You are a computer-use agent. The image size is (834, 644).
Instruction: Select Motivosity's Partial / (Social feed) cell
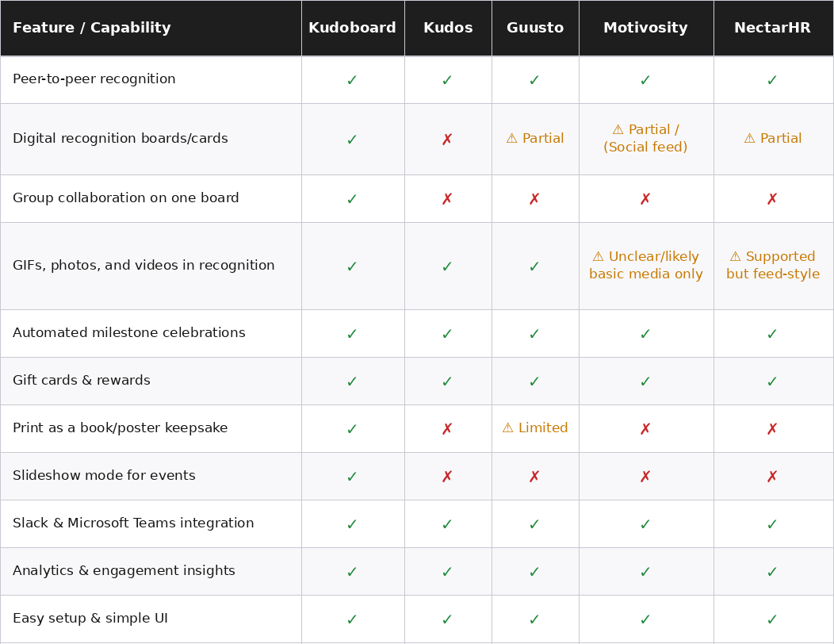coord(645,139)
